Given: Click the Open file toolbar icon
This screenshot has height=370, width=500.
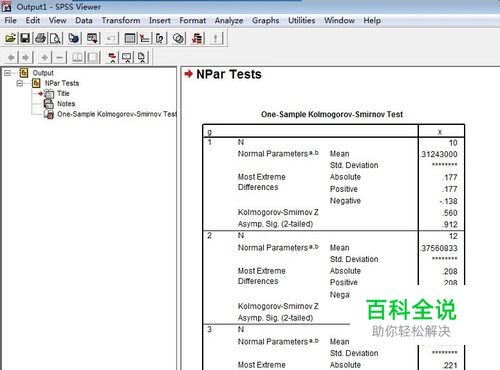Looking at the screenshot, I should coord(10,38).
